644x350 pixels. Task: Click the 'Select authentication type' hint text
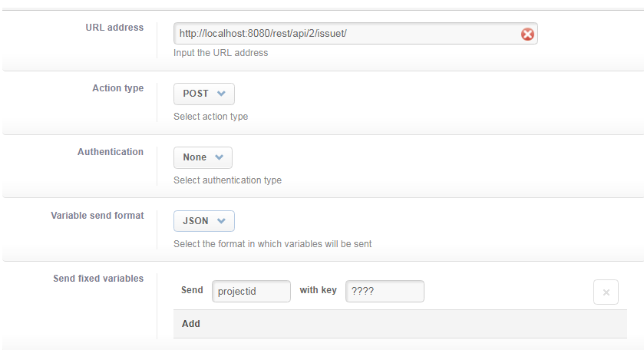click(x=227, y=180)
